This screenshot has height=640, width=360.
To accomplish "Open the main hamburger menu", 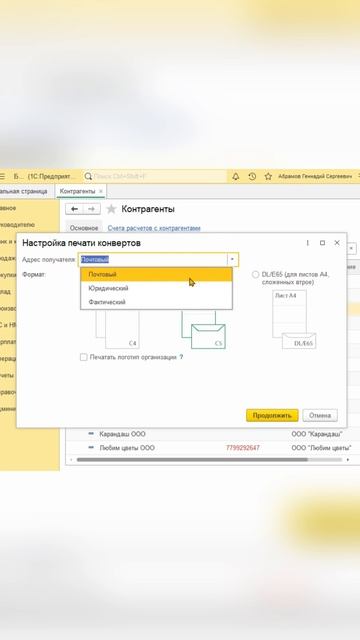I will [x=2, y=176].
